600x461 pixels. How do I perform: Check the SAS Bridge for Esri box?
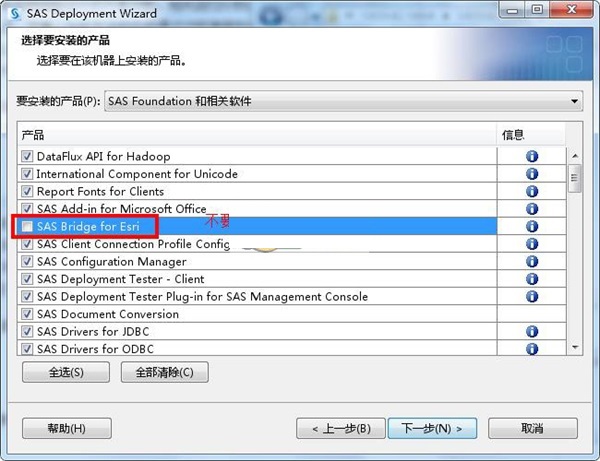point(27,226)
